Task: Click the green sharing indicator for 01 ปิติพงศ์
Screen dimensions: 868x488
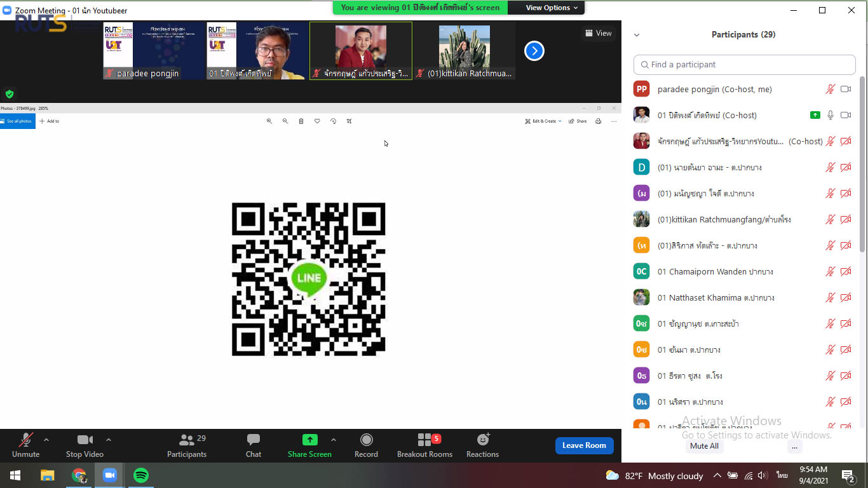Action: coord(815,116)
